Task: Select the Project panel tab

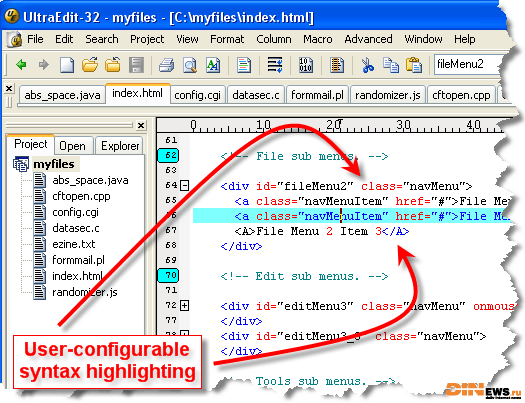Action: coord(30,144)
